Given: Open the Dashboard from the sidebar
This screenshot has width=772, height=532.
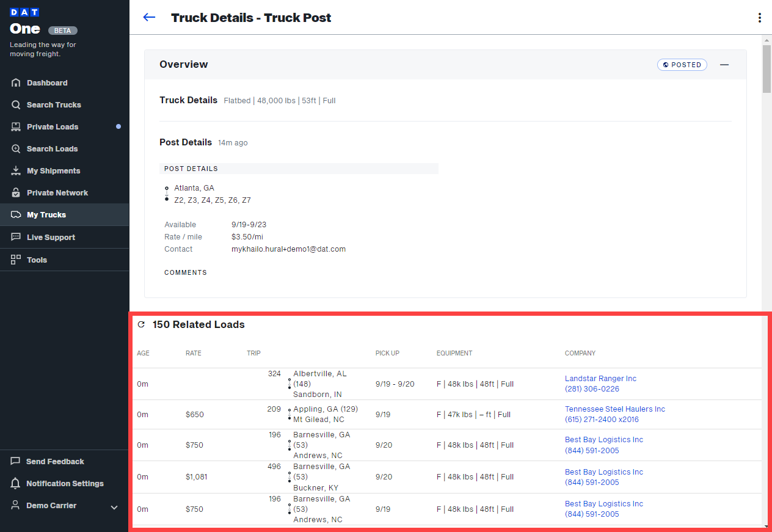Looking at the screenshot, I should (46, 82).
